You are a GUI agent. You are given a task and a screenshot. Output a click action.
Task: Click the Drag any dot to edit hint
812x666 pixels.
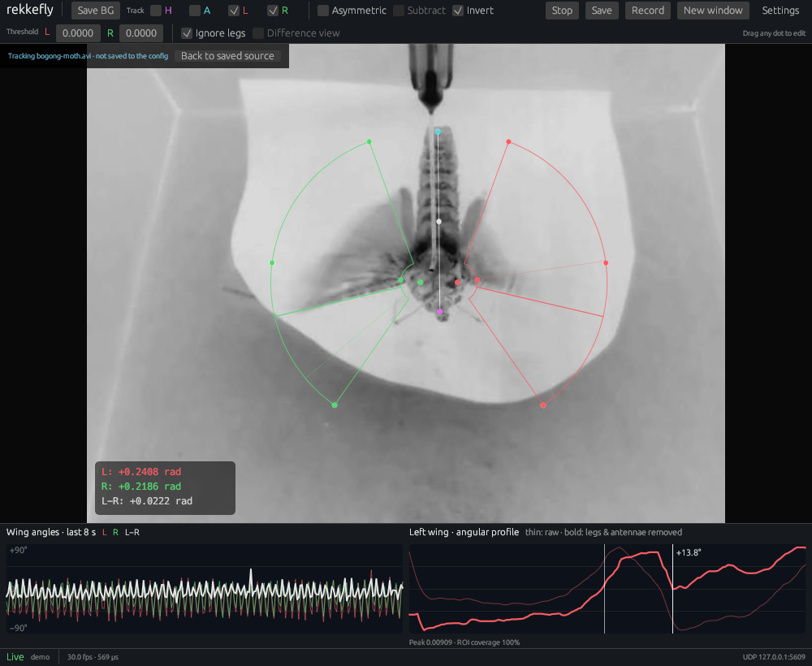(x=774, y=33)
